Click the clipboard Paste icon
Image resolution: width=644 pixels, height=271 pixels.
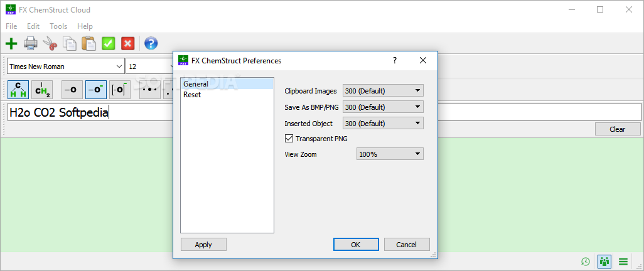[x=89, y=43]
